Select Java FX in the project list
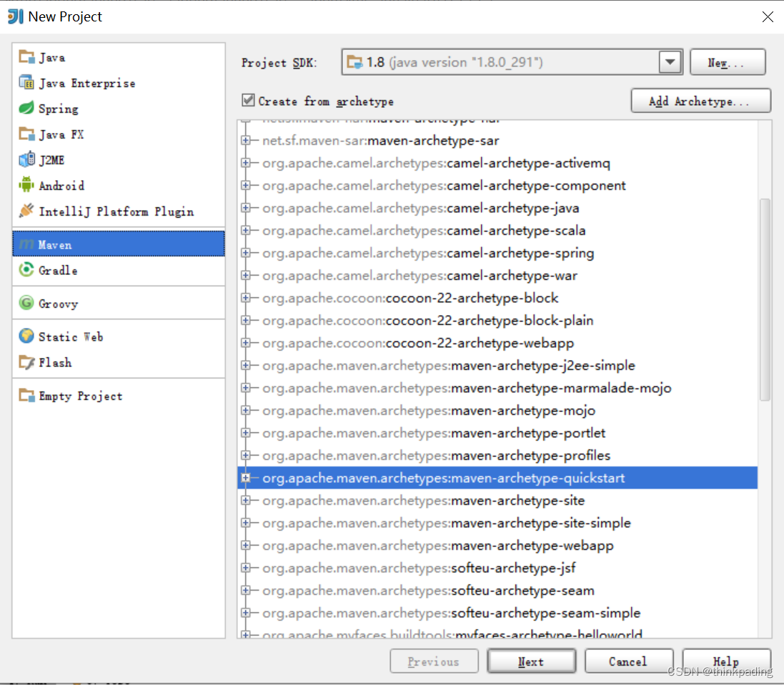This screenshot has height=685, width=784. (119, 134)
